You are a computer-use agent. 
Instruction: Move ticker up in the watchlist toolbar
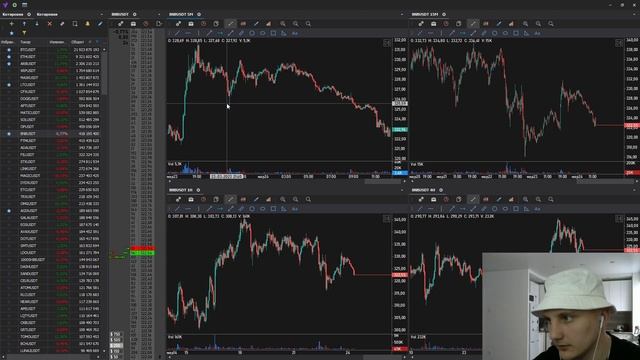[24, 24]
